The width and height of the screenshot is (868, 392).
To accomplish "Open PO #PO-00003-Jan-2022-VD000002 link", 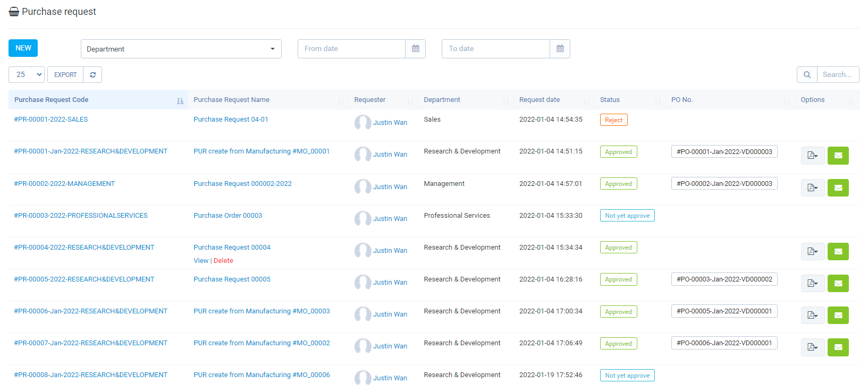I will (x=724, y=279).
